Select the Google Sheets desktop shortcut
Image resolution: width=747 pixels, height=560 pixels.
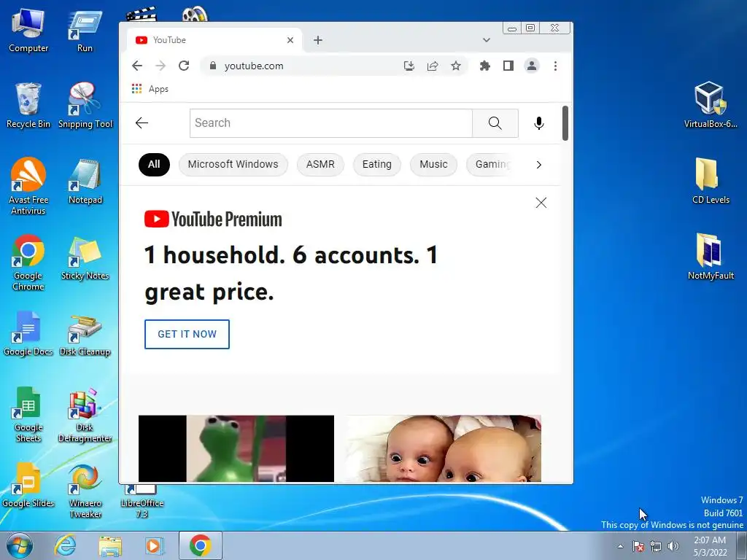coord(28,414)
